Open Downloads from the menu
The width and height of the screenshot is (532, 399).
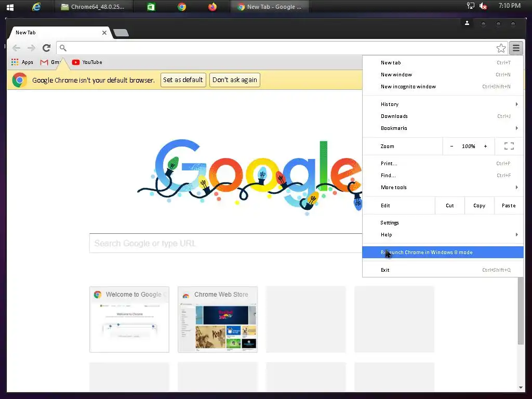click(x=443, y=116)
